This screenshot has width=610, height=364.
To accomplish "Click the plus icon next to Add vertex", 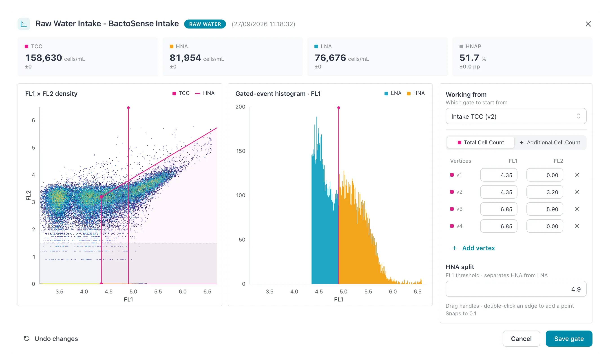I will click(x=455, y=248).
